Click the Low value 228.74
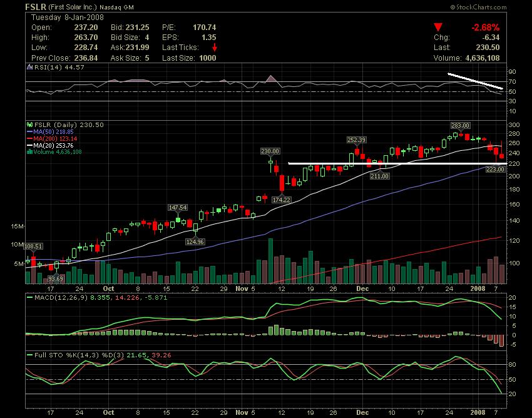 [x=86, y=48]
